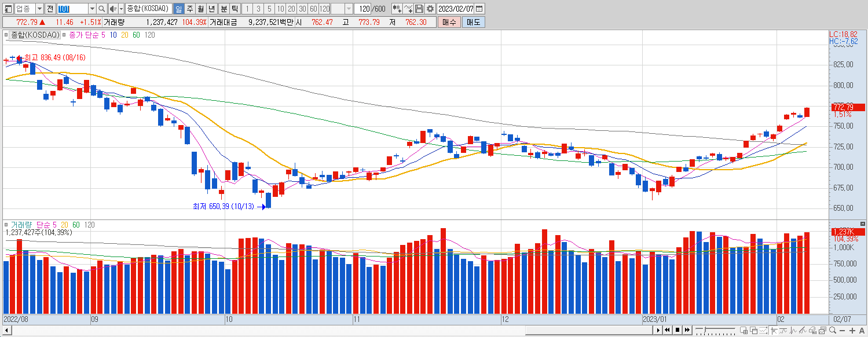Select the 10 interval button
The width and height of the screenshot is (868, 337).
coord(280,9)
